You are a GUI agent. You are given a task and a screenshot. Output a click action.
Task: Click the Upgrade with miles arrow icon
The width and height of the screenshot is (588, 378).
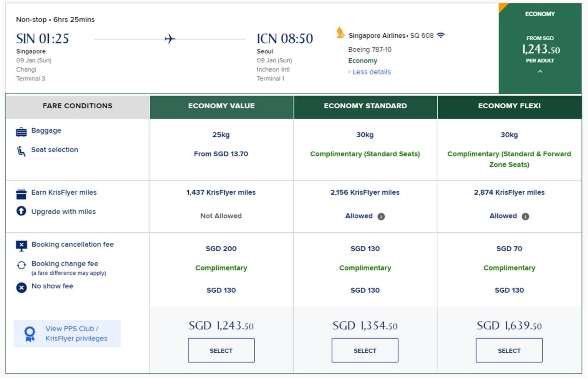[21, 212]
